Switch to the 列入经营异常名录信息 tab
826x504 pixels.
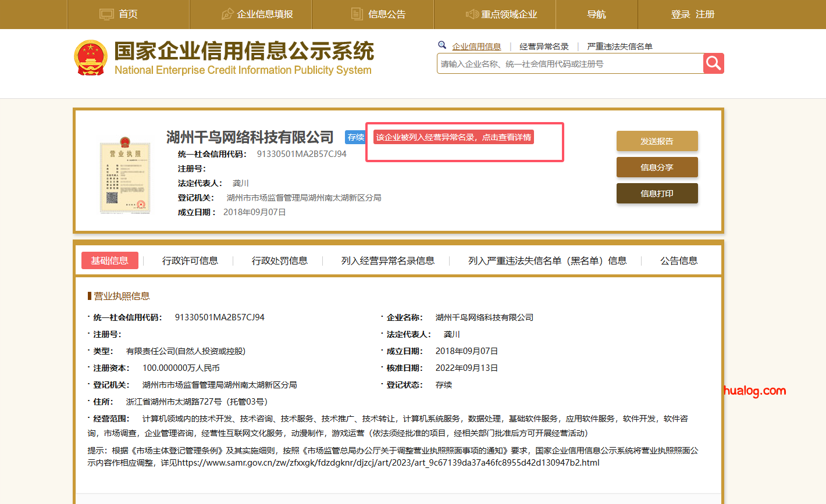click(x=388, y=260)
